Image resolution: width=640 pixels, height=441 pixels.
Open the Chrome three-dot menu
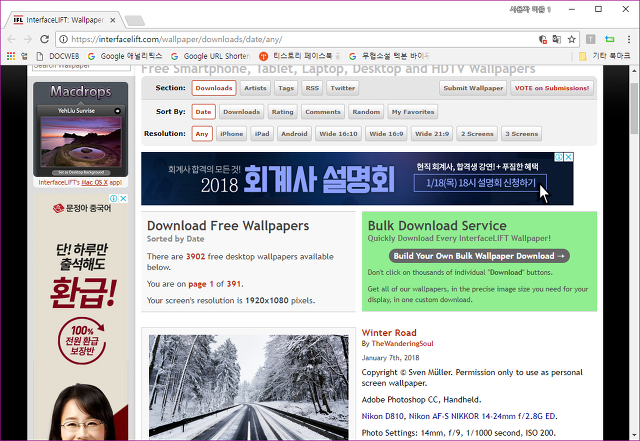point(629,39)
